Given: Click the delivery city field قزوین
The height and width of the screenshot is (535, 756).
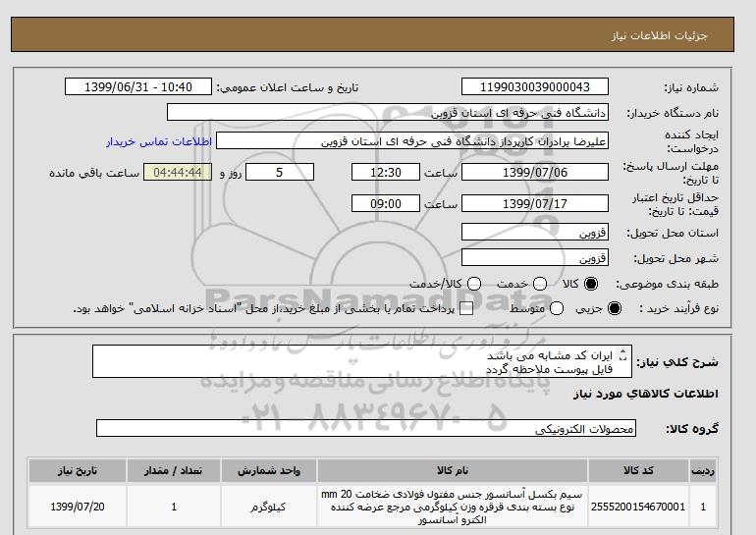Looking at the screenshot, I should click(x=535, y=257).
